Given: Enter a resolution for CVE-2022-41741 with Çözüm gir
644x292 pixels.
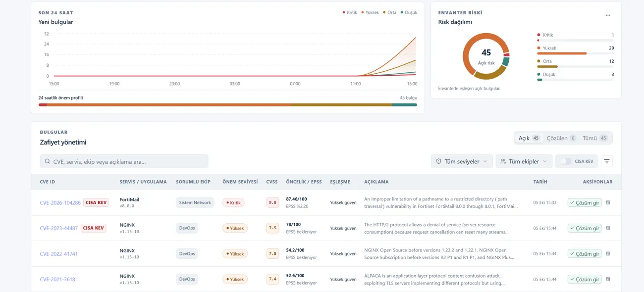Looking at the screenshot, I should click(x=585, y=254).
